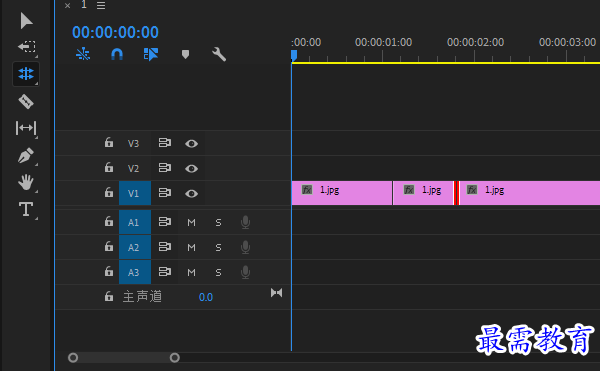Toggle V3 track targeting
The height and width of the screenshot is (371, 600).
tap(134, 143)
